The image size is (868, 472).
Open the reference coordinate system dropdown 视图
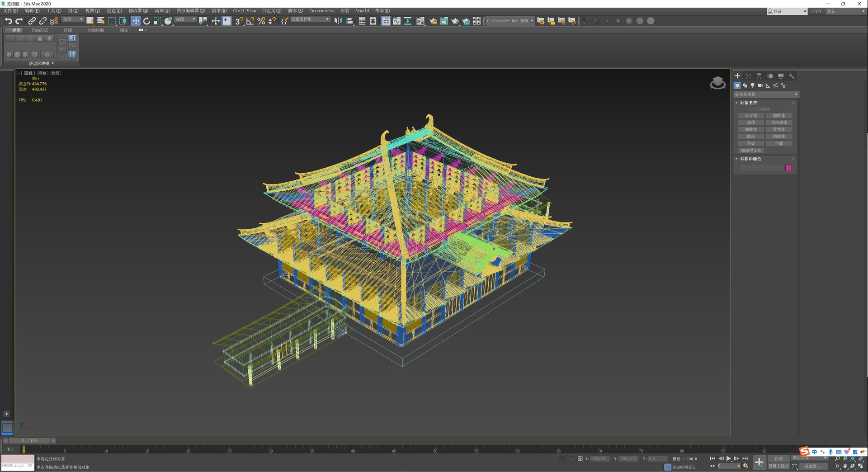(x=185, y=19)
